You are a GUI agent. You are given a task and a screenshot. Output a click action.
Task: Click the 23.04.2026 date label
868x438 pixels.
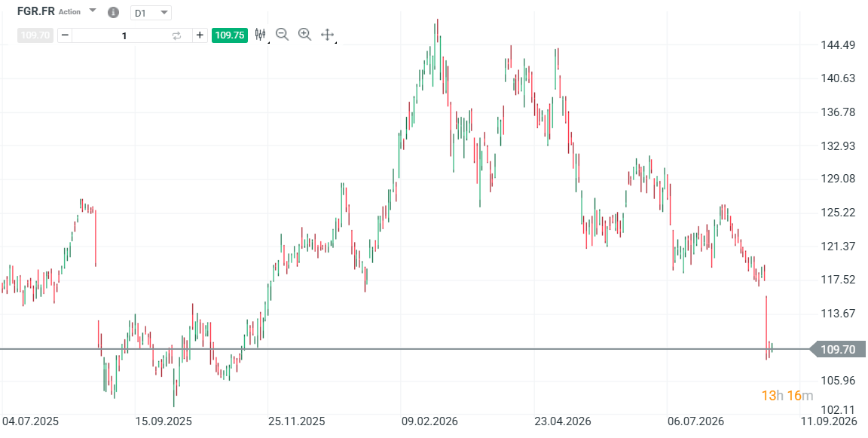coord(562,421)
